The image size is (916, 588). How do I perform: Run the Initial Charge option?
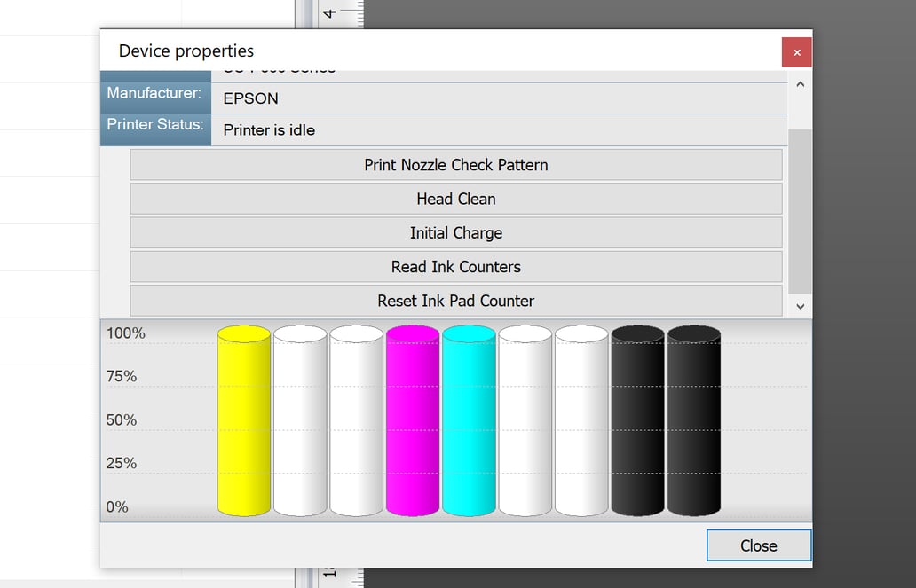tap(455, 233)
